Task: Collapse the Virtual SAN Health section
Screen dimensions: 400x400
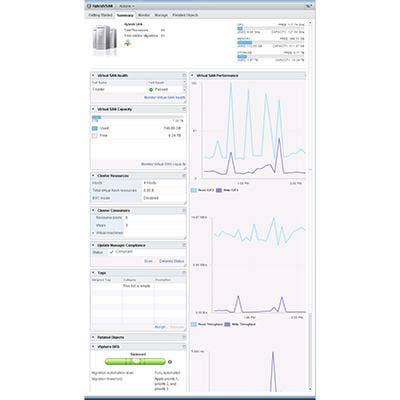Action: (x=93, y=76)
